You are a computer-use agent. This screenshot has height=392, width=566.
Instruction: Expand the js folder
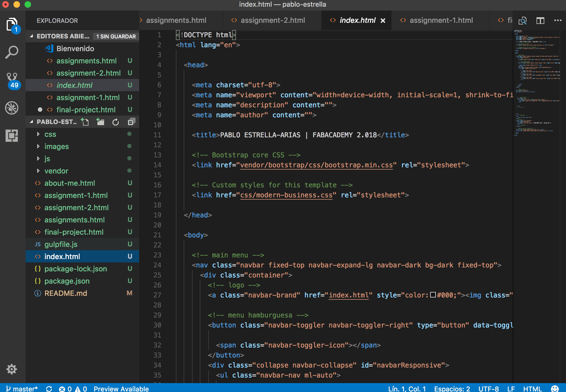[82, 158]
